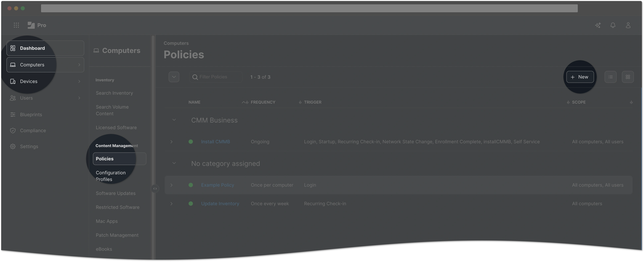This screenshot has width=644, height=262.
Task: Open the dropdown left of Filter Policies
Action: (174, 77)
